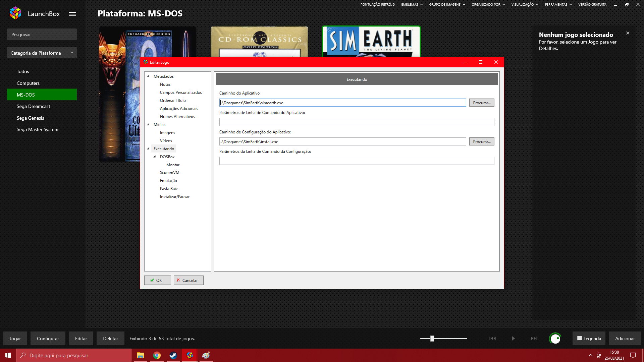Browse for the configuration application path

tap(482, 141)
